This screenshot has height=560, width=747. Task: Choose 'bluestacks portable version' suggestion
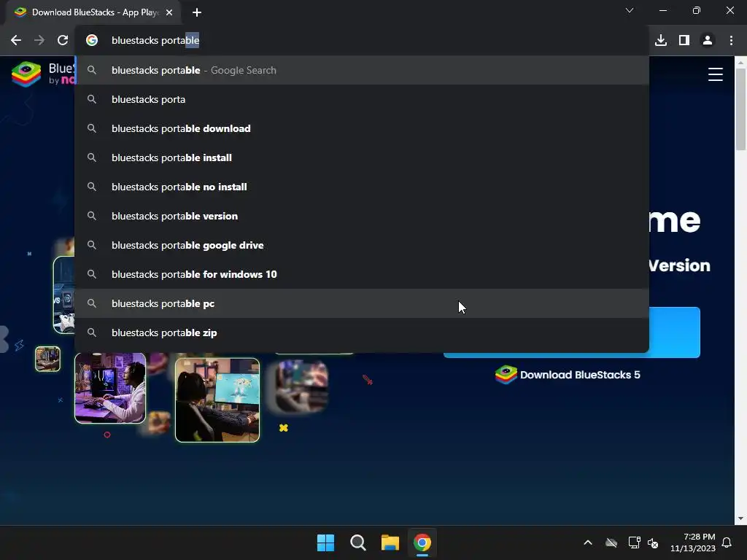(362, 216)
